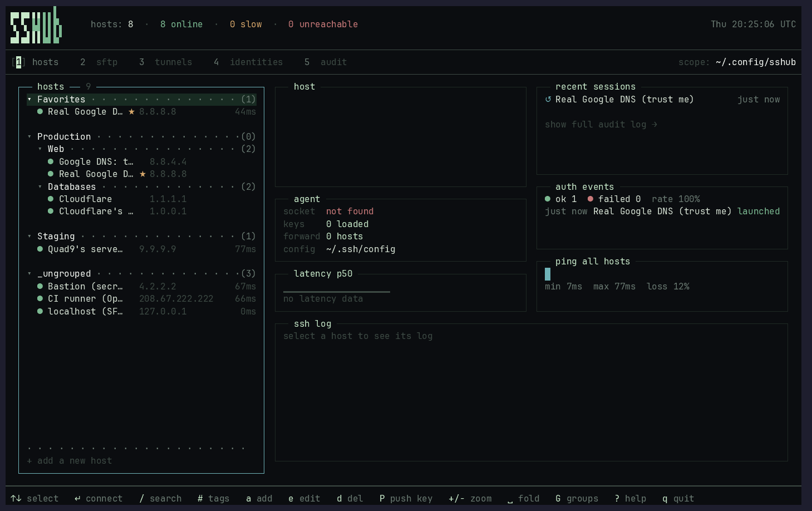Click the fold shortcut in footer
This screenshot has height=511, width=812.
click(x=523, y=499)
